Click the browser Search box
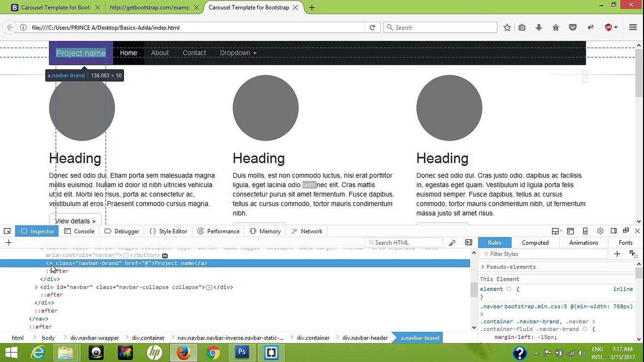The width and height of the screenshot is (644, 362). tap(440, 28)
